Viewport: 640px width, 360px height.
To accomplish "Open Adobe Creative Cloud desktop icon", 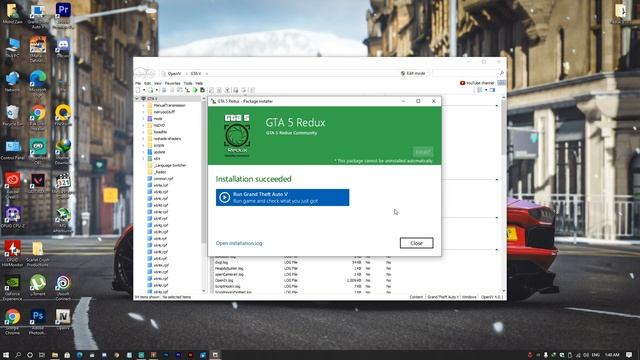I will 13,186.
